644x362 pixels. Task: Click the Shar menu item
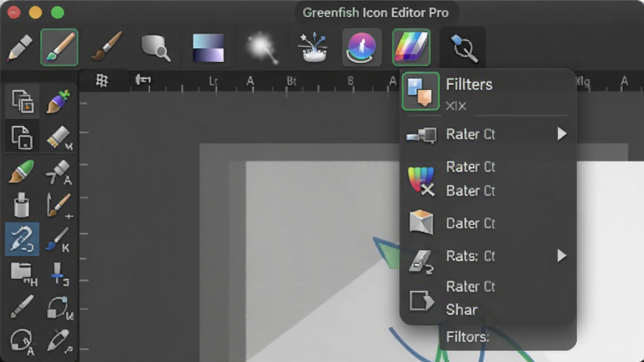(x=462, y=310)
